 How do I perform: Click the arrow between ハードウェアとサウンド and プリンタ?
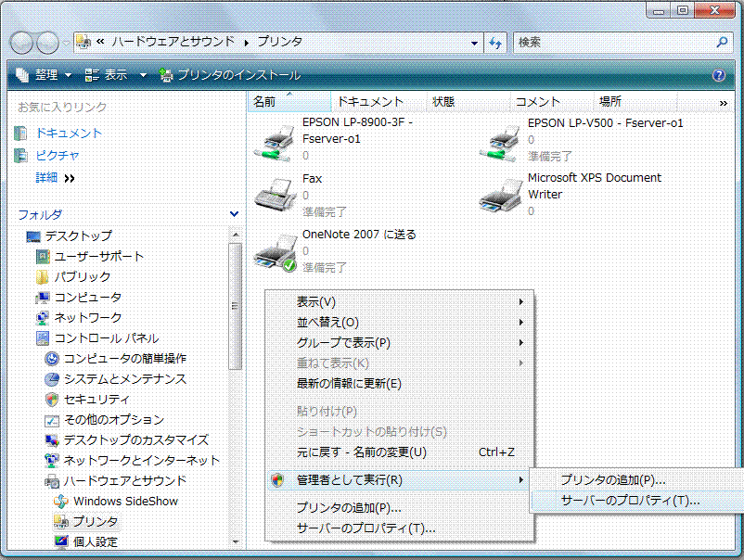(246, 43)
